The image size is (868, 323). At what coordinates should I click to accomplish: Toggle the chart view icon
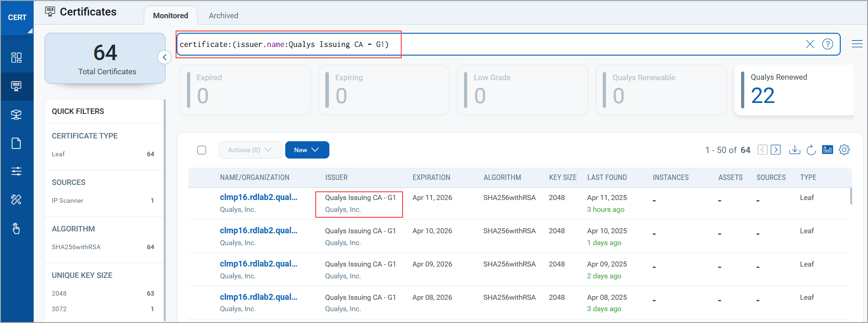click(x=828, y=150)
